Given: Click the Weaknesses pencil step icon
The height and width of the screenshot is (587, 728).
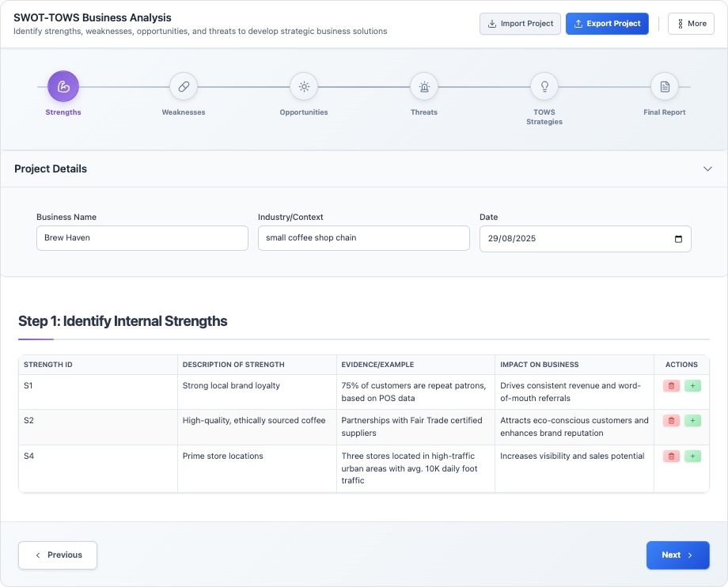Looking at the screenshot, I should (x=184, y=86).
